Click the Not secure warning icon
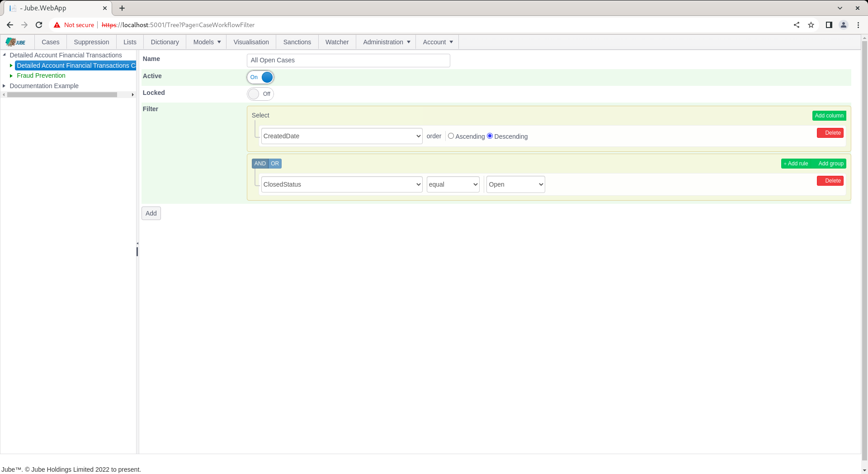This screenshot has height=474, width=868. [x=57, y=25]
